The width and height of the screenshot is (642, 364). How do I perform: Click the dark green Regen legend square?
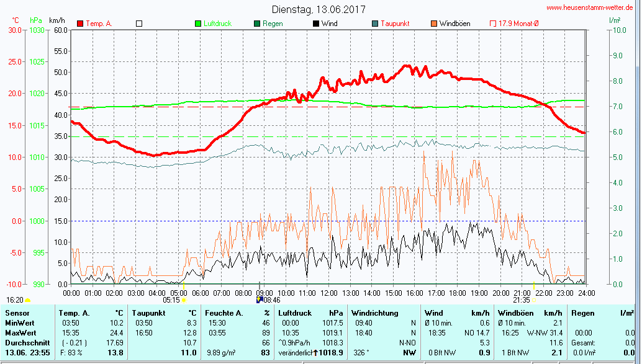tap(257, 24)
